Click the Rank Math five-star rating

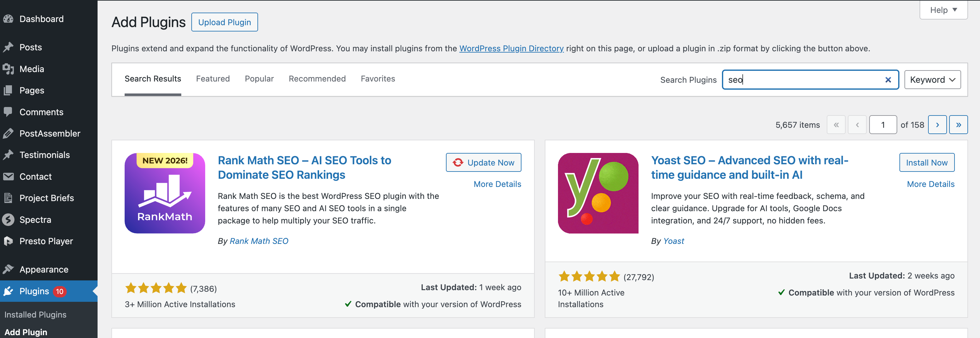coord(156,288)
